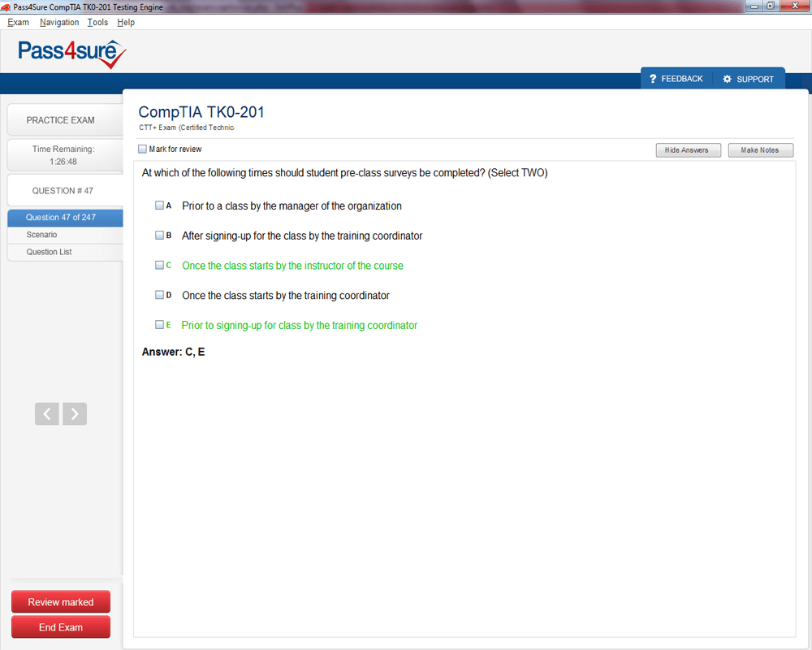
Task: Click the CompTIA TK0-201 heading
Action: coord(201,112)
